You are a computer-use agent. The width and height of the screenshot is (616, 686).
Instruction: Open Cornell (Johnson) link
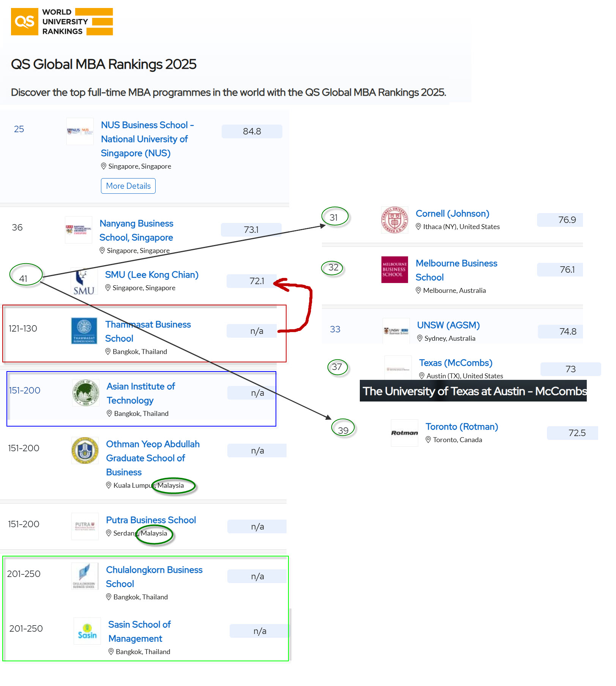click(x=452, y=213)
